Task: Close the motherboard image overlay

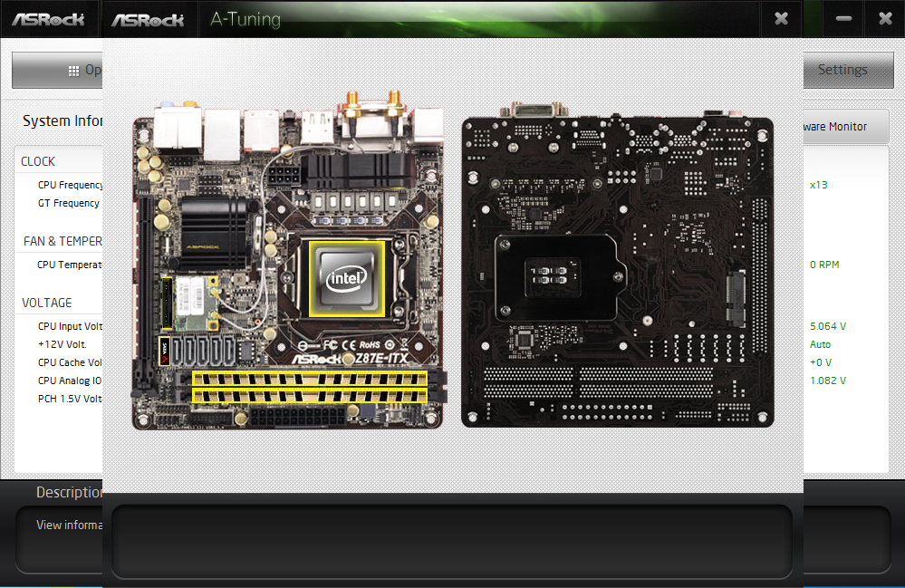Action: coord(782,19)
